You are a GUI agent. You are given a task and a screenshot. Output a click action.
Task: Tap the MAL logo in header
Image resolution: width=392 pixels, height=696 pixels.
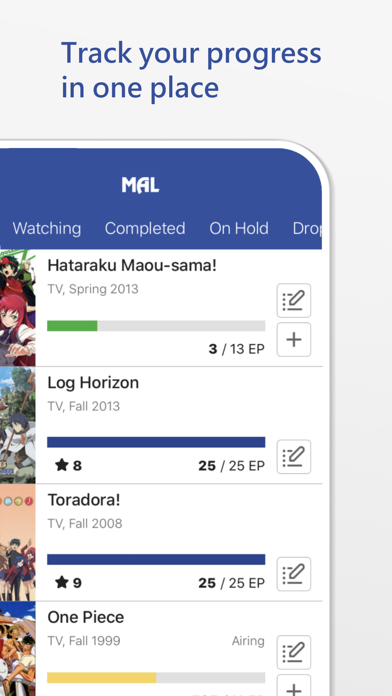pyautogui.click(x=140, y=185)
